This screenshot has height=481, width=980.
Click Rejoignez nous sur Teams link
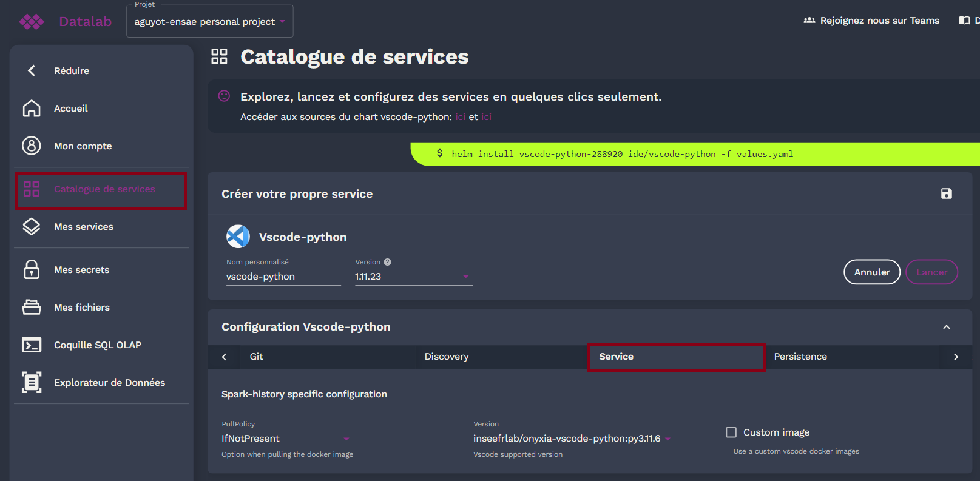[x=871, y=21]
